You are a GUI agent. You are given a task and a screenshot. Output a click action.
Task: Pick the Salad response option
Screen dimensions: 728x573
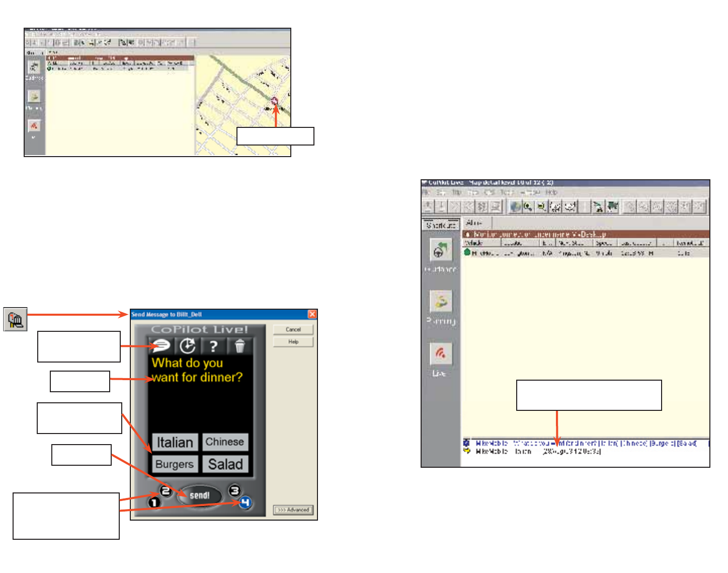pyautogui.click(x=225, y=464)
